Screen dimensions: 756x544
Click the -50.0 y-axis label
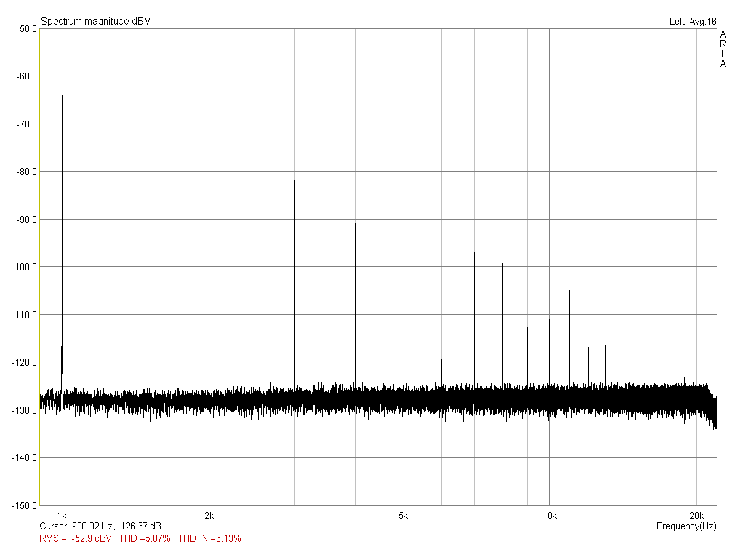point(26,28)
